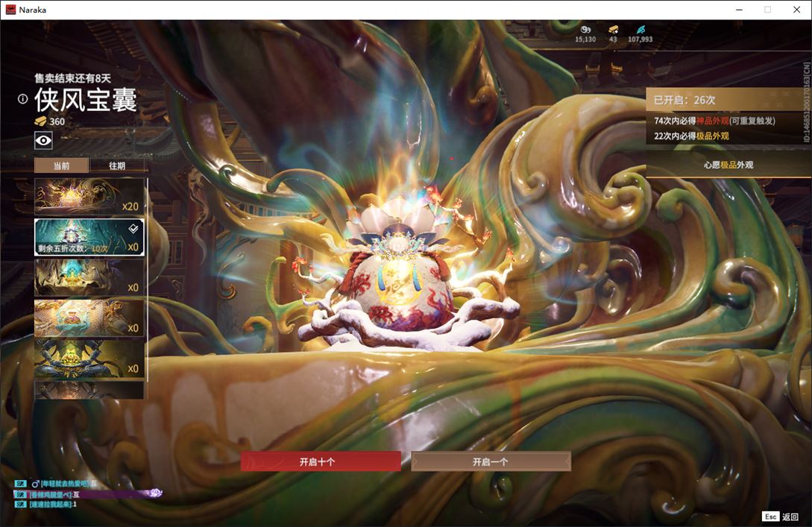Open the 心愿极品外观 wish panel
This screenshot has height=527, width=812.
click(x=728, y=165)
